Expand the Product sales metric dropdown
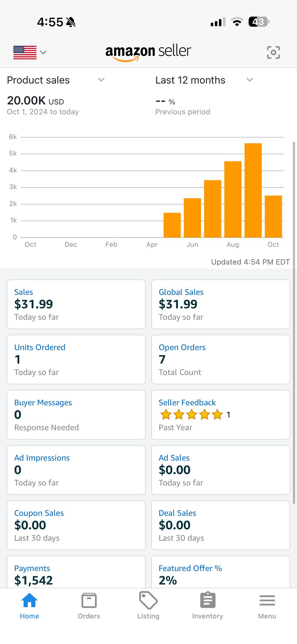This screenshot has height=644, width=297. click(x=101, y=80)
